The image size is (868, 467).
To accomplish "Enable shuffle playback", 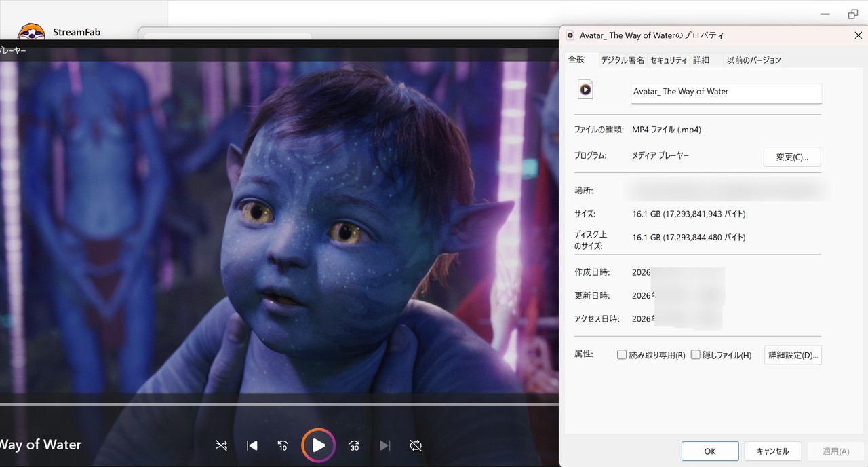I will point(220,445).
